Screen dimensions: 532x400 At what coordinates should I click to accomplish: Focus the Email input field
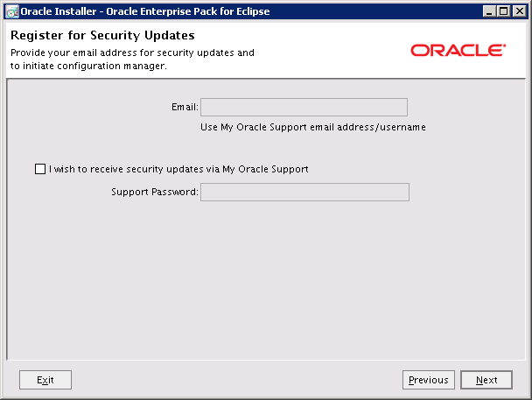[304, 107]
